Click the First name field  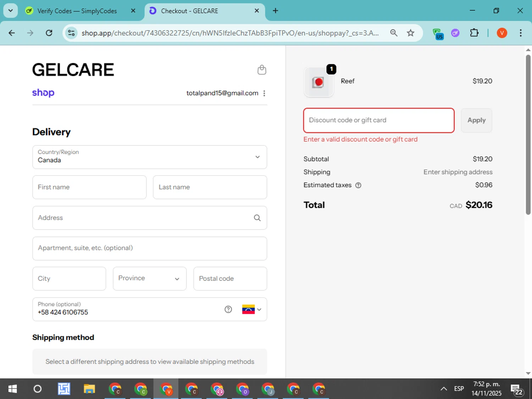coord(89,187)
